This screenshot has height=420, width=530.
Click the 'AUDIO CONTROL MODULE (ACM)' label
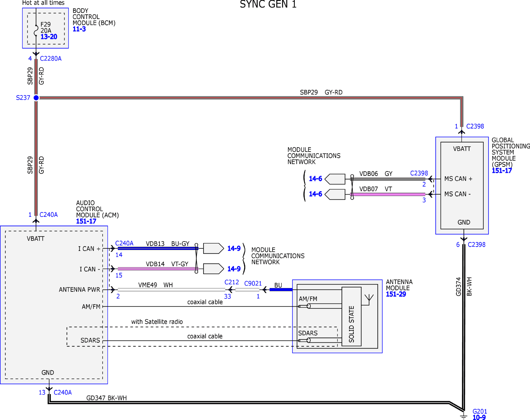click(x=98, y=209)
